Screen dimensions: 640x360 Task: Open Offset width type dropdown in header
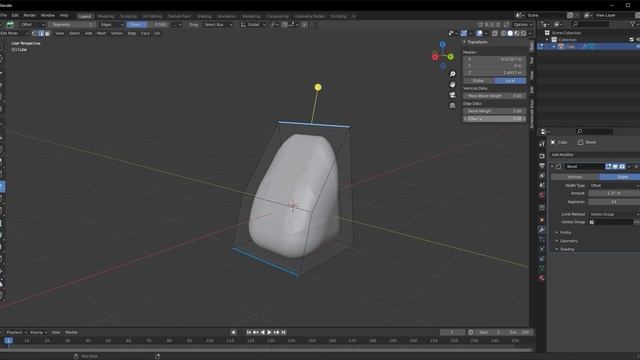(32, 25)
